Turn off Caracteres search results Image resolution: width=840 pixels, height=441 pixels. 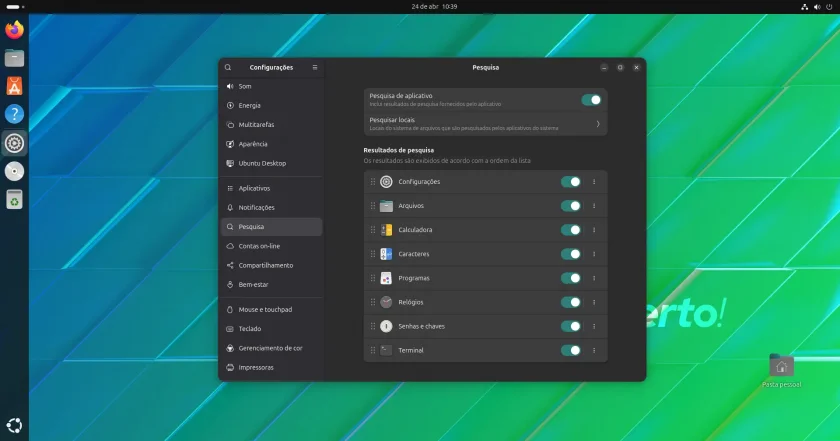pos(571,254)
